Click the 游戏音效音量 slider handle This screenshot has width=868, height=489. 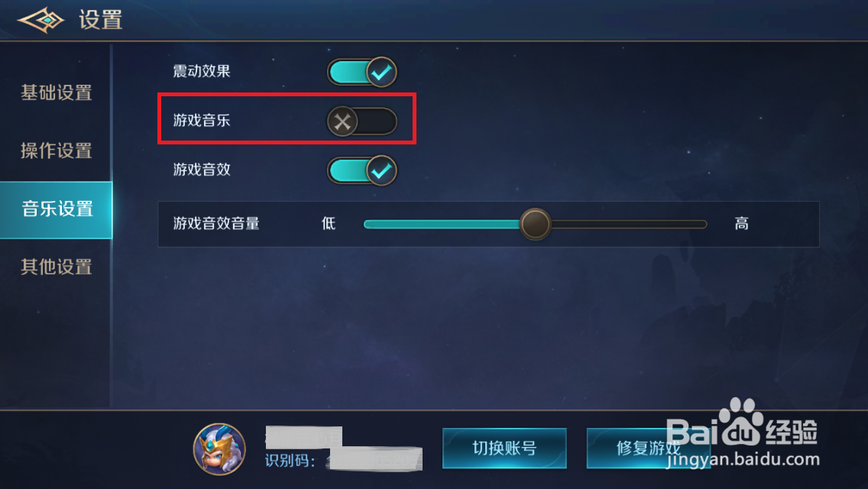(x=535, y=224)
